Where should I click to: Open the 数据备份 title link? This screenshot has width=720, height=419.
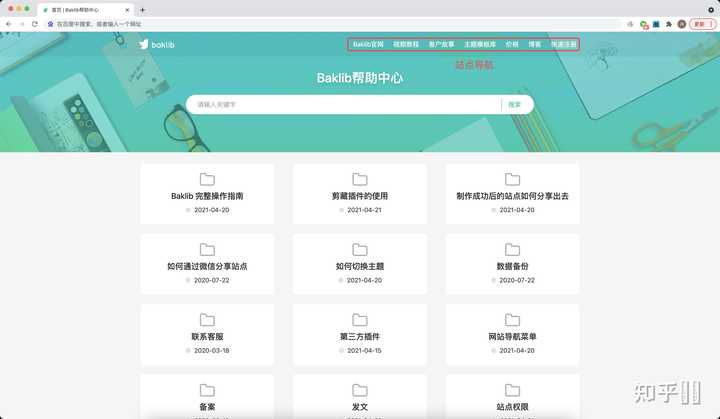point(512,266)
